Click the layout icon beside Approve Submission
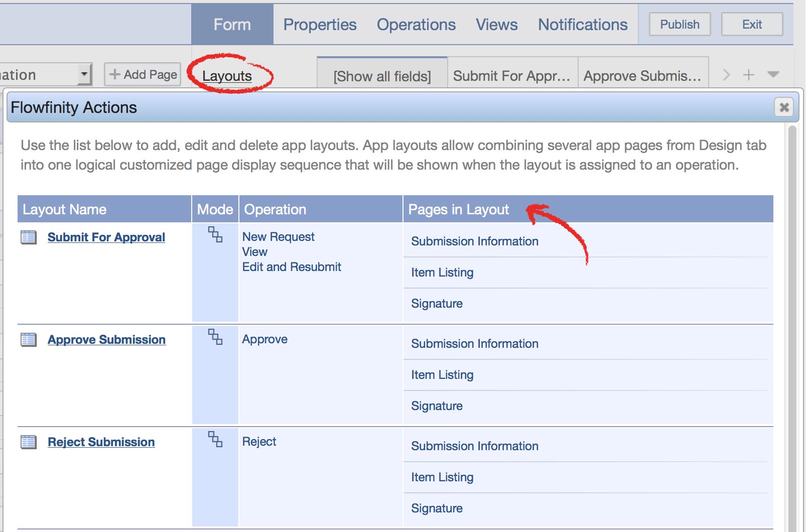Viewport: 806px width, 532px height. click(29, 340)
